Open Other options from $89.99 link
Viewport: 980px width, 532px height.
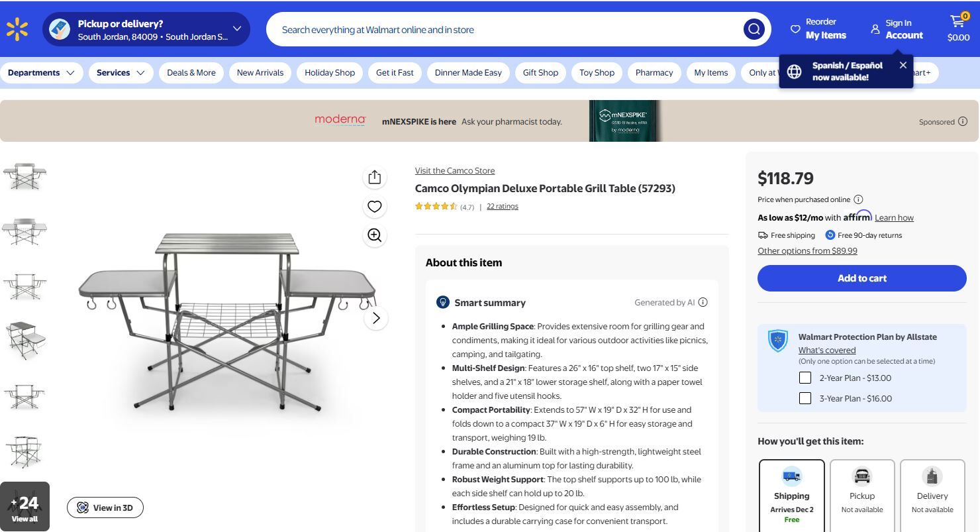coord(807,251)
